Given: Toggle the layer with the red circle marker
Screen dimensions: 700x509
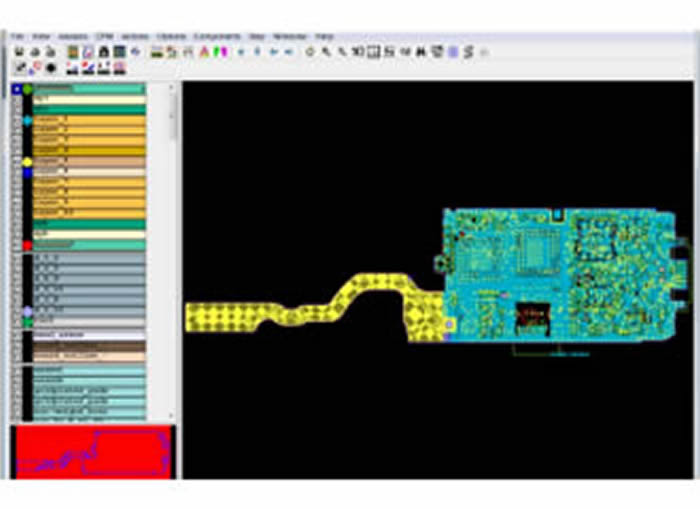Looking at the screenshot, I should (x=28, y=245).
